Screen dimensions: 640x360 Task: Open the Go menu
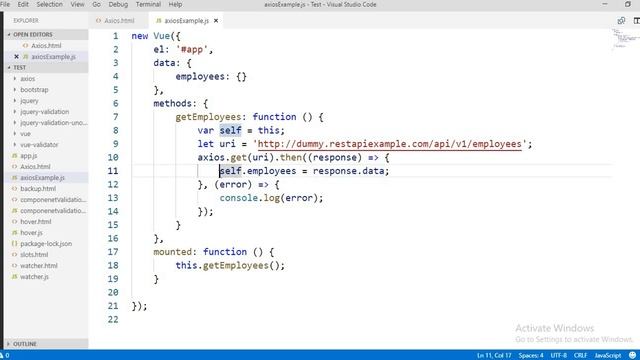97,4
